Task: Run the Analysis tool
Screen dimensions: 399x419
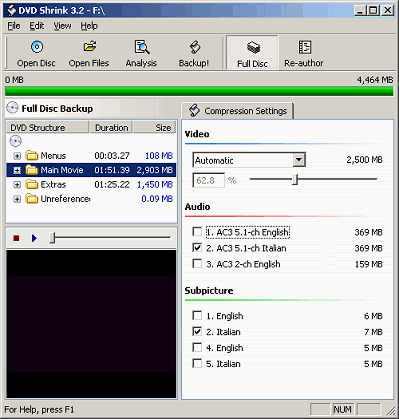Action: coord(141,53)
